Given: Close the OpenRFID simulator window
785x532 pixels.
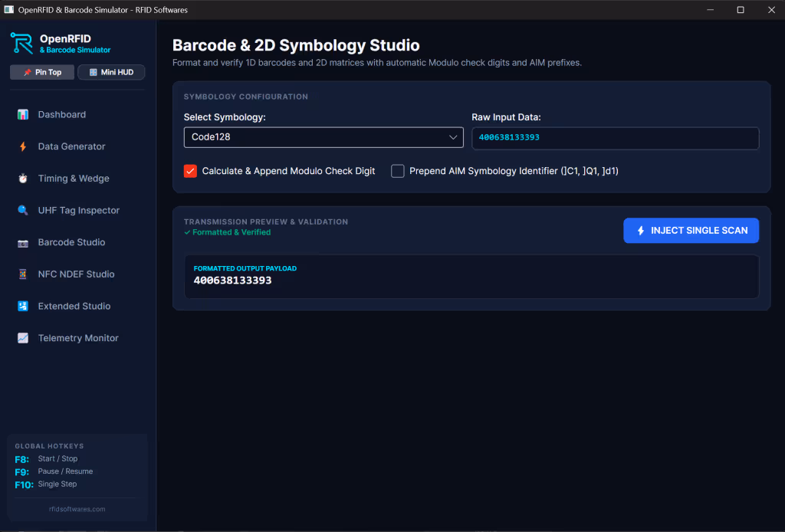Looking at the screenshot, I should (x=771, y=9).
